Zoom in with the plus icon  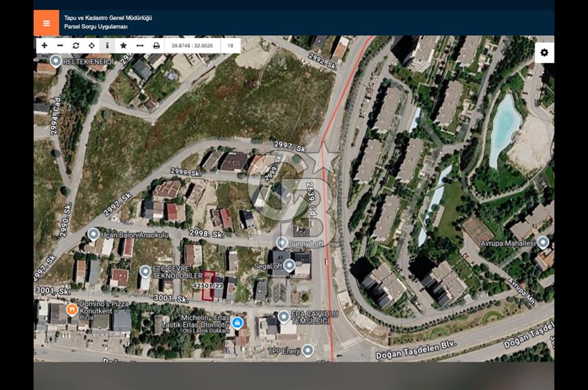[x=44, y=46]
